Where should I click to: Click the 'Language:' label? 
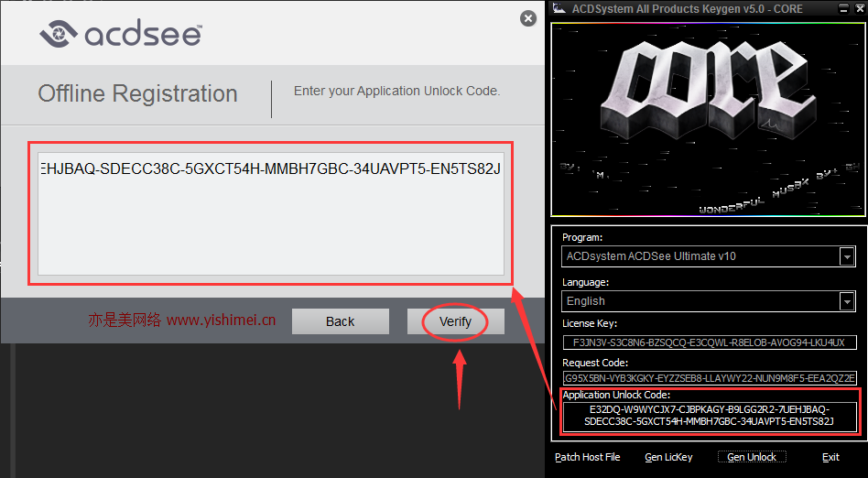pos(586,282)
